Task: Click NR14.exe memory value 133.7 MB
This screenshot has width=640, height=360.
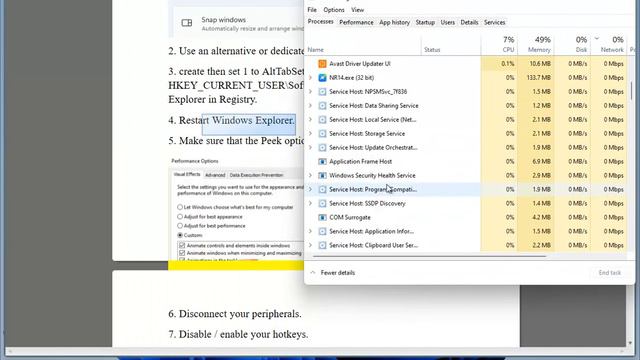Action: pyautogui.click(x=539, y=78)
